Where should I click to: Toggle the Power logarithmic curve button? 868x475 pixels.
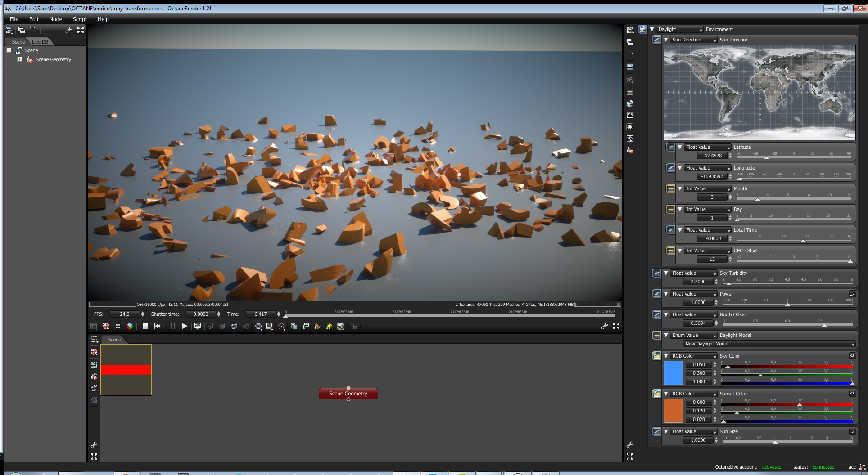click(852, 294)
